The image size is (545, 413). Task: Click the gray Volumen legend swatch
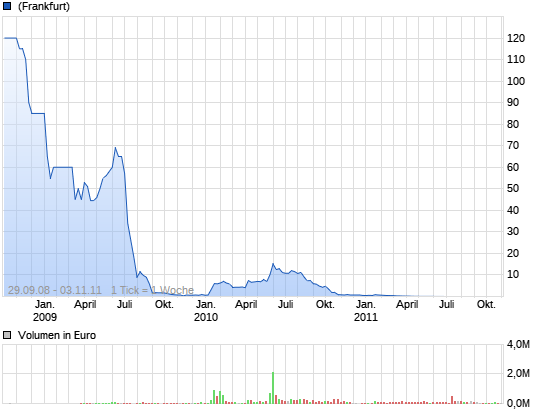(x=7, y=335)
